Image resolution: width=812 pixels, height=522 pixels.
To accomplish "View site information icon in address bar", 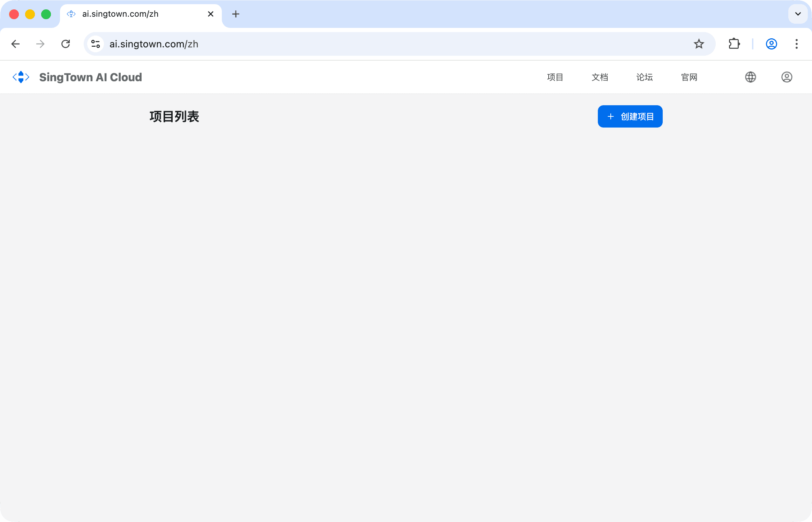I will point(96,44).
